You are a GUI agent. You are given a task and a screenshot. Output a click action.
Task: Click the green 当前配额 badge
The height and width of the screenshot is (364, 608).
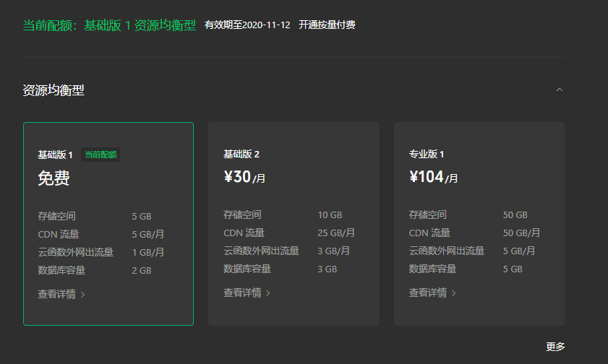[100, 155]
